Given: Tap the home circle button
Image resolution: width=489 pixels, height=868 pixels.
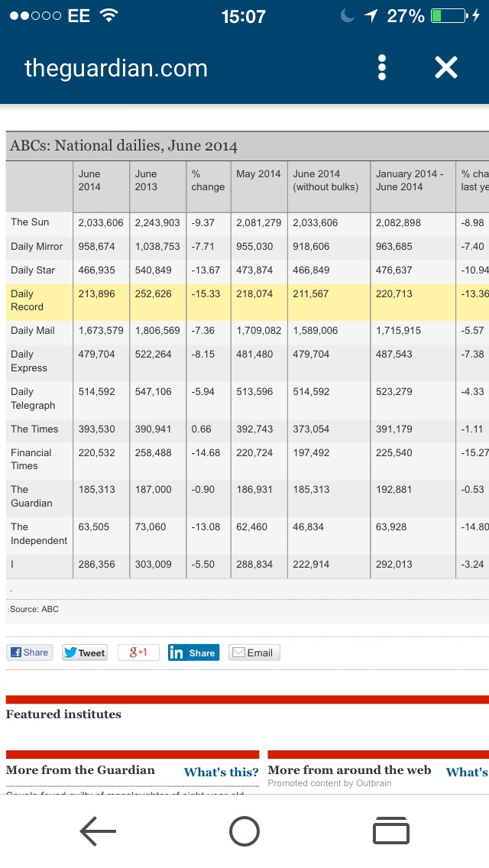Looking at the screenshot, I should click(244, 831).
